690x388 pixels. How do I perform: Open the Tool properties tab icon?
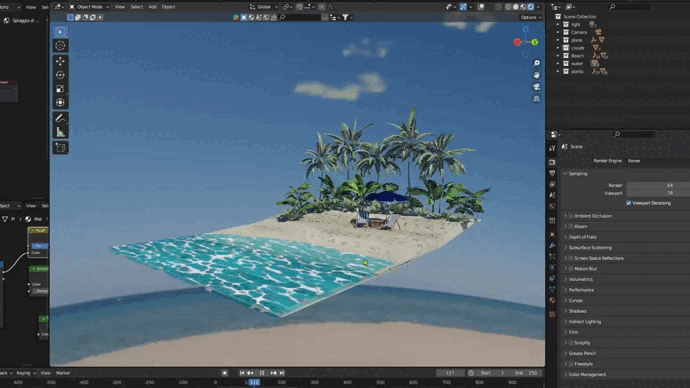pyautogui.click(x=552, y=149)
